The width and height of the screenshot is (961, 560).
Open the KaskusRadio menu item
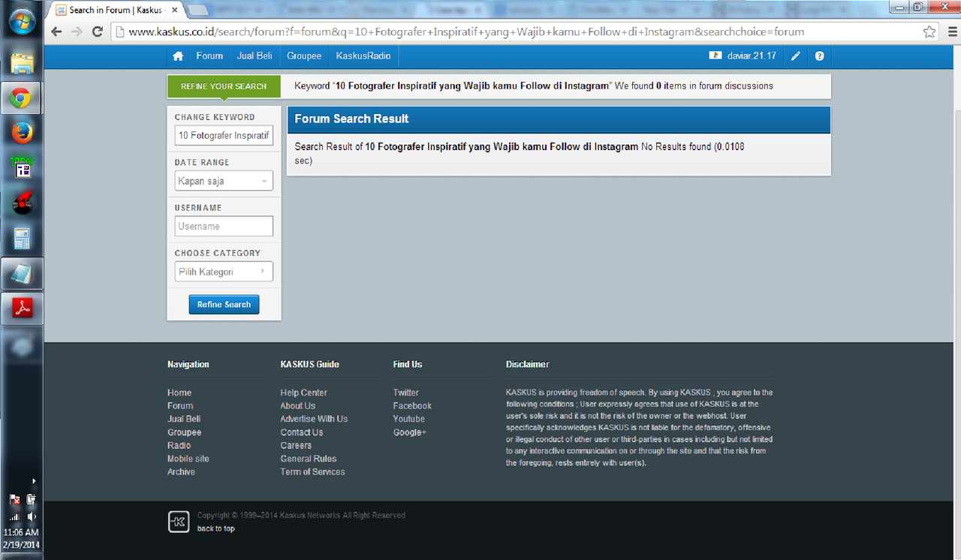coord(363,56)
